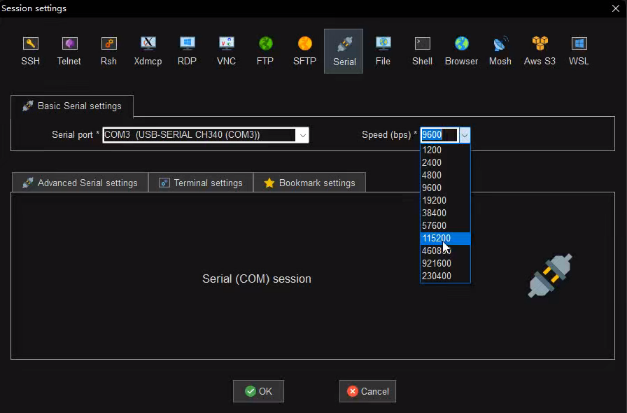Select 19200 baud rate
Screen dimensions: 627x413
coord(445,200)
